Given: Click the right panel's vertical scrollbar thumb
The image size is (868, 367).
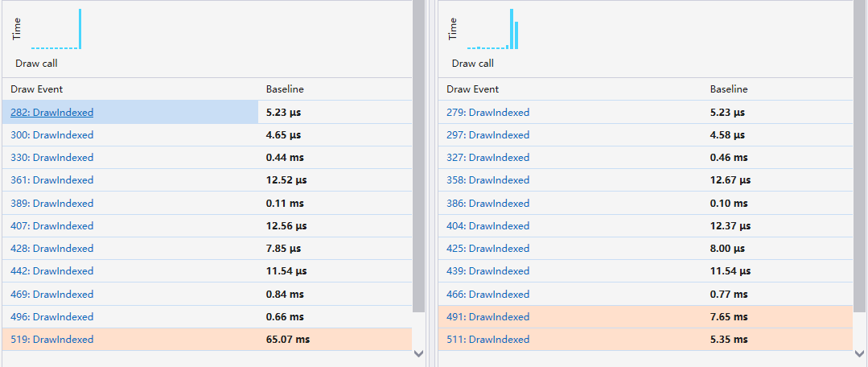Looking at the screenshot, I should click(860, 156).
